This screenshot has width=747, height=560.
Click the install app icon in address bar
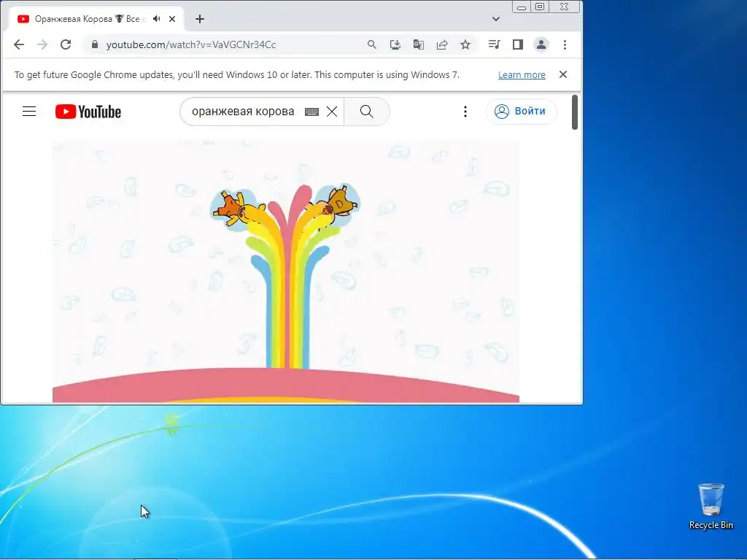(x=395, y=44)
